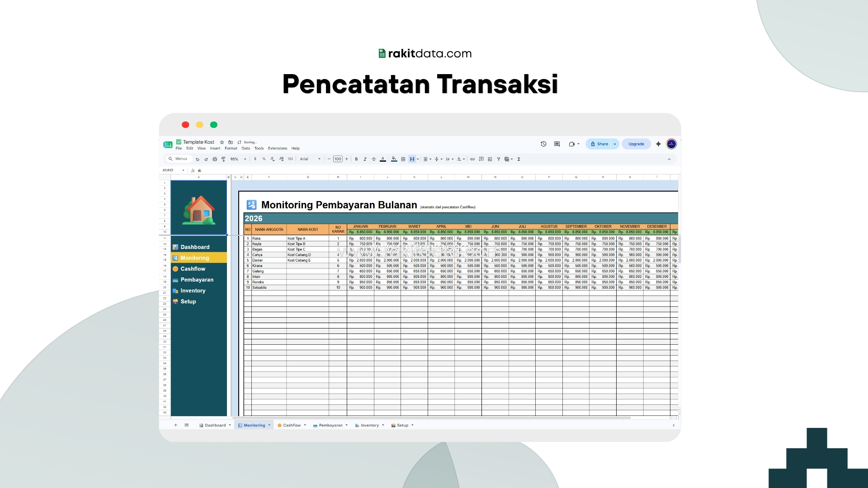
Task: Toggle italic formatting
Action: [x=365, y=159]
